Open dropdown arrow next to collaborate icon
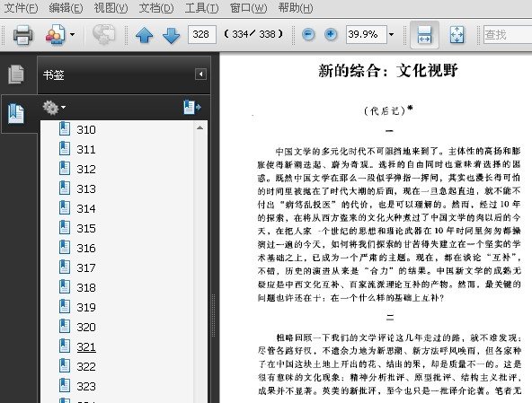 coord(72,34)
